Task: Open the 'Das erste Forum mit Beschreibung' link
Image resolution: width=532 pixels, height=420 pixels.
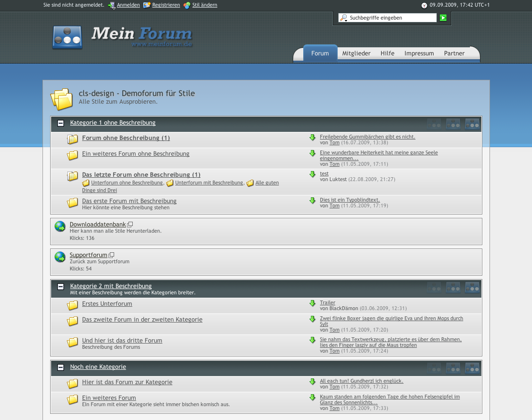Action: [x=129, y=201]
